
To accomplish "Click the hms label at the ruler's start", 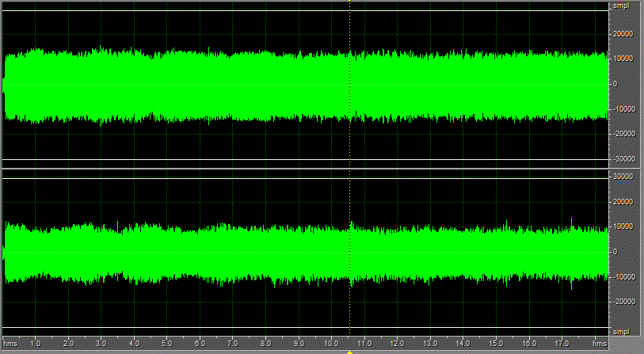I will coord(10,344).
